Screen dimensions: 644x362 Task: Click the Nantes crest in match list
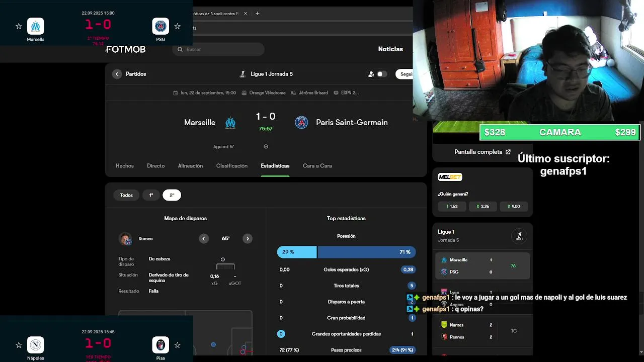(x=444, y=325)
